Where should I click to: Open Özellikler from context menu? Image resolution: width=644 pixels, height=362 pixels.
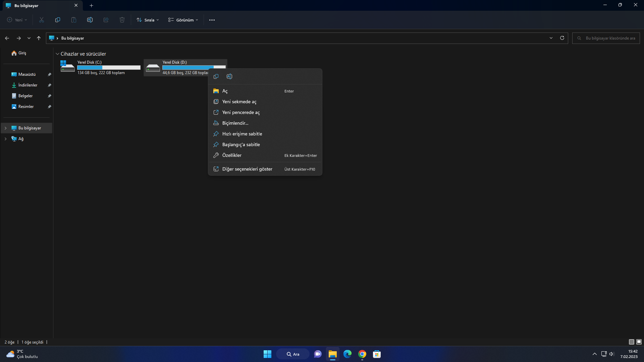pos(265,156)
